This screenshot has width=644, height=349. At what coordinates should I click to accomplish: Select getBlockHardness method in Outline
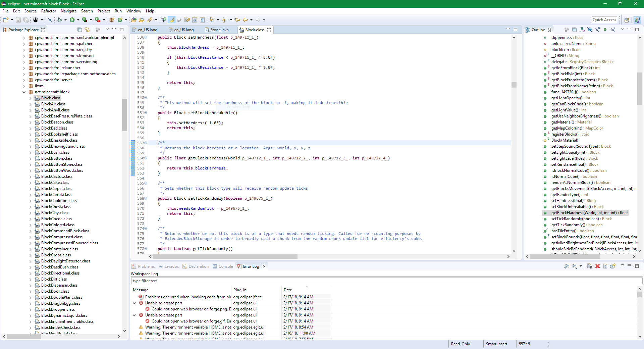[589, 213]
